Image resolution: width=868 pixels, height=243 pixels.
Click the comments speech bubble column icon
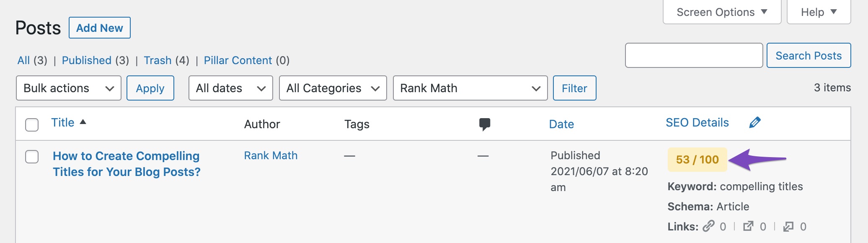[x=485, y=124]
